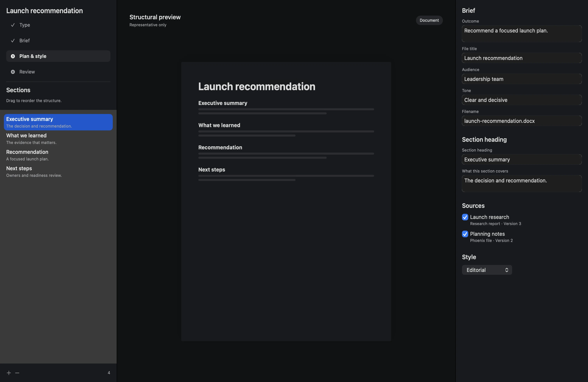Uncheck the Planning notes source

point(465,234)
